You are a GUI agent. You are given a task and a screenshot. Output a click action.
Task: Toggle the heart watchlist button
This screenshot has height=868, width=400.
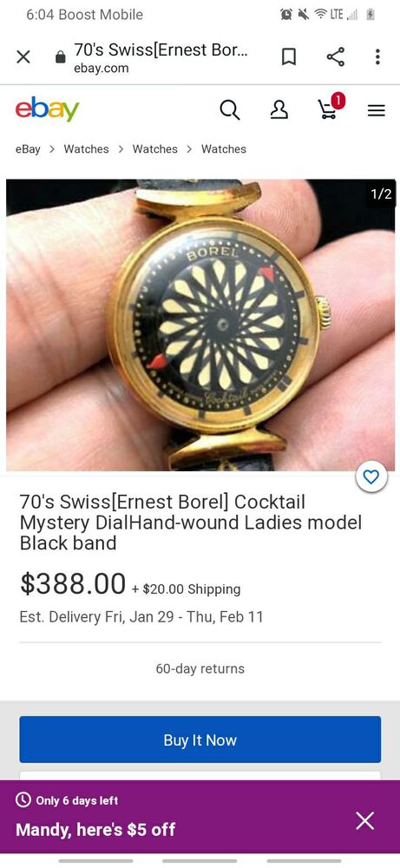[x=371, y=477]
